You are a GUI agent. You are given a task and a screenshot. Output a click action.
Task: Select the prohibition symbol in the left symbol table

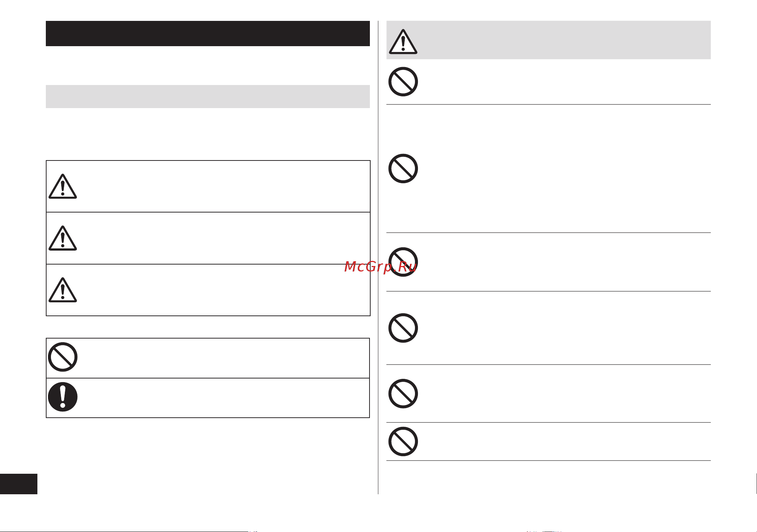(63, 357)
